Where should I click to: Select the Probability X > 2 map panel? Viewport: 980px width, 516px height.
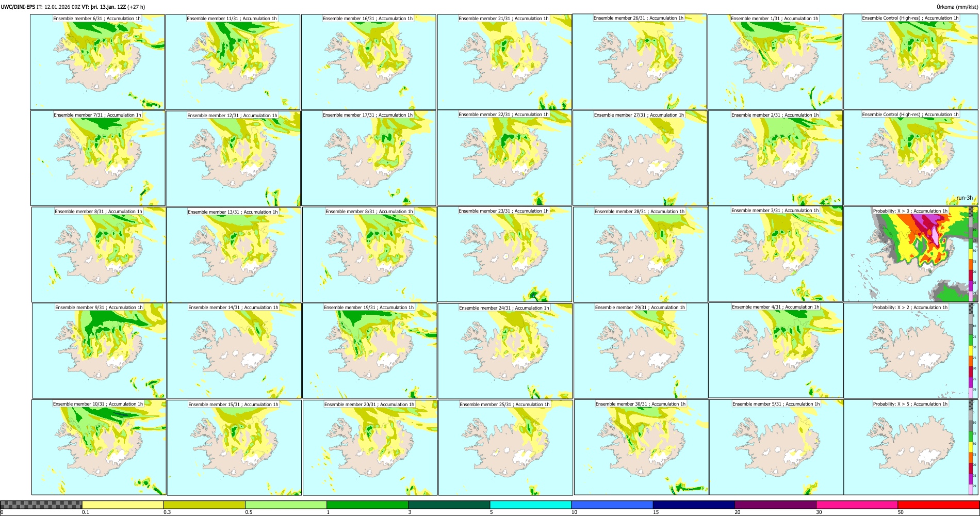coord(911,350)
